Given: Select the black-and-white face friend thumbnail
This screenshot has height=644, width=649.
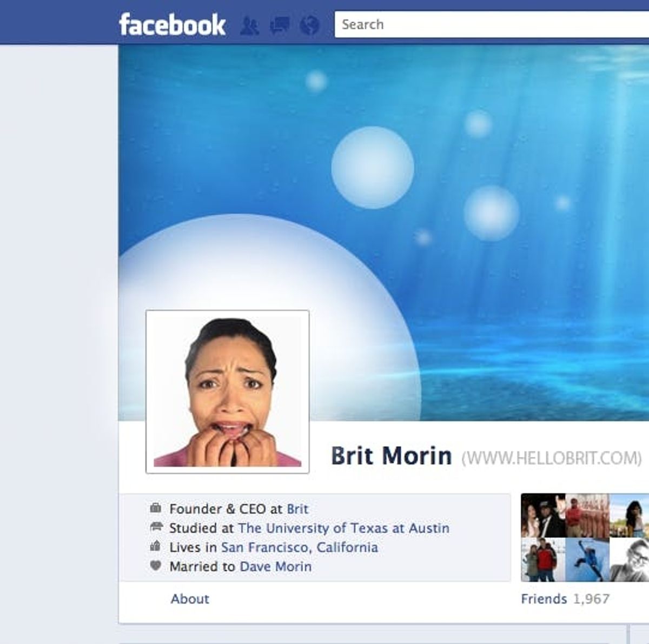Looking at the screenshot, I should 630,560.
